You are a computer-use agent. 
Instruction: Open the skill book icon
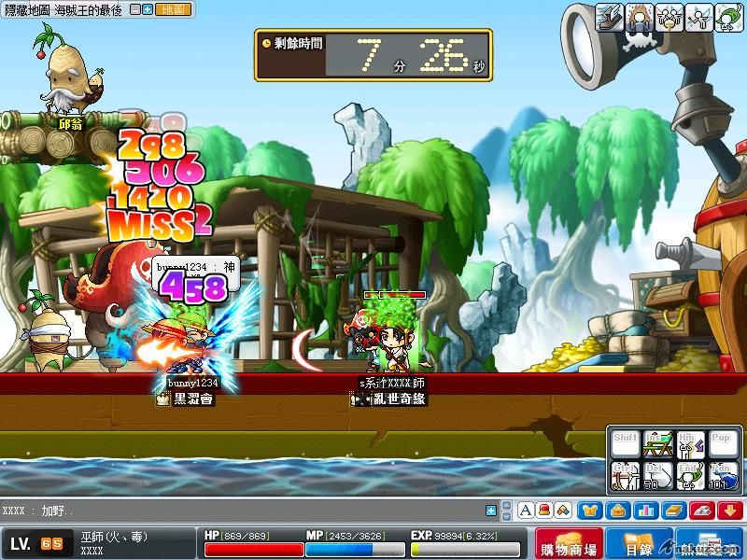pos(674,511)
